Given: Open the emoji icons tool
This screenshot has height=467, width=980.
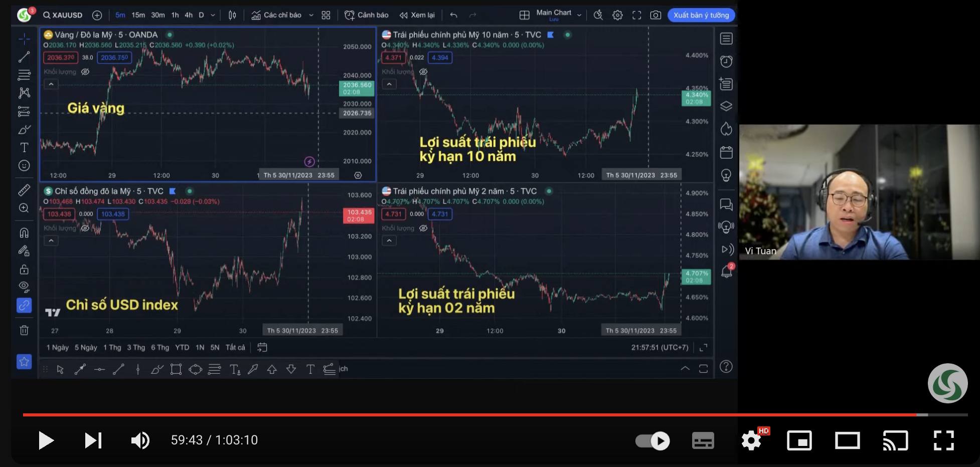Looking at the screenshot, I should point(24,165).
